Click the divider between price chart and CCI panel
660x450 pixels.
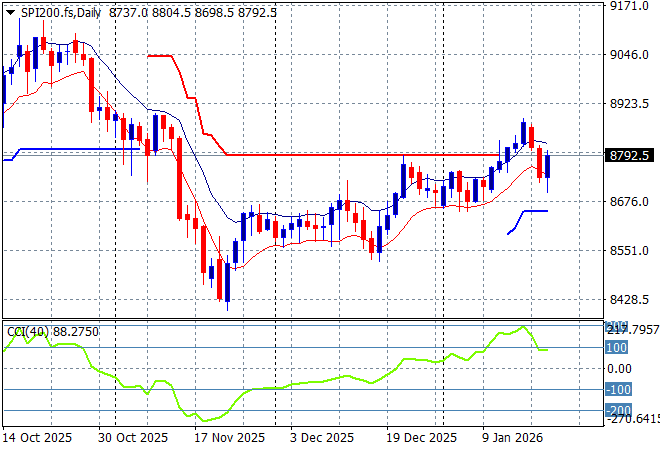click(300, 320)
